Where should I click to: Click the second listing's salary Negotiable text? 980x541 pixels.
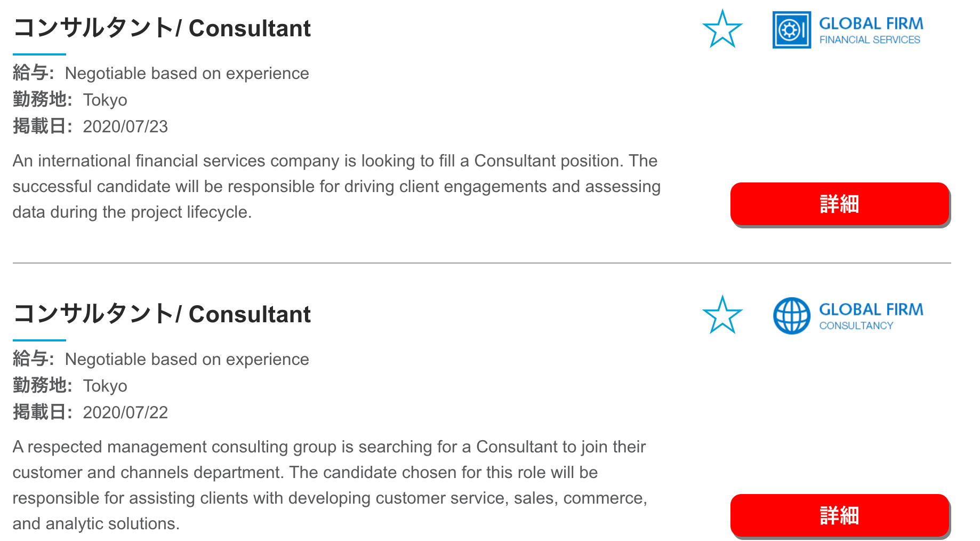click(187, 359)
